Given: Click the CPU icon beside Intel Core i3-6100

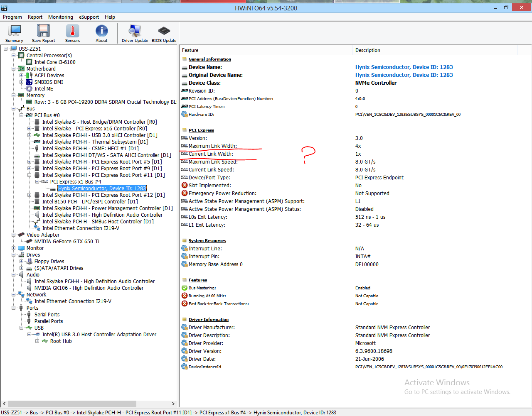Looking at the screenshot, I should pyautogui.click(x=29, y=62).
